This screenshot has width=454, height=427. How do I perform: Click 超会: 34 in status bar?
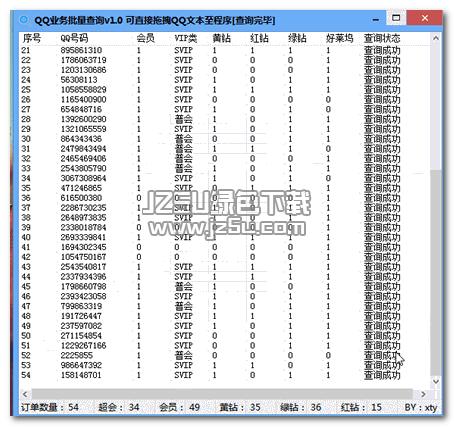(119, 407)
